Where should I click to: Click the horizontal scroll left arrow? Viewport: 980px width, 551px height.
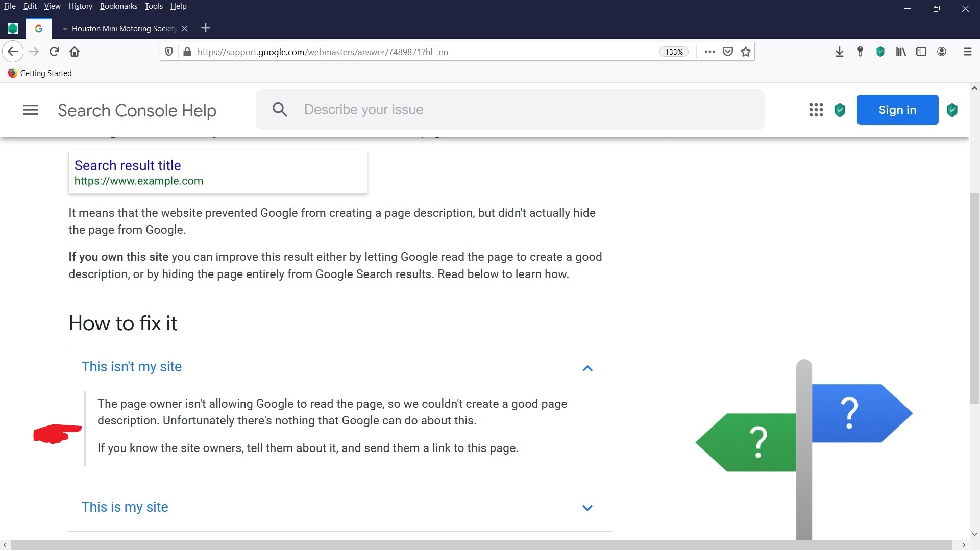coord(5,545)
